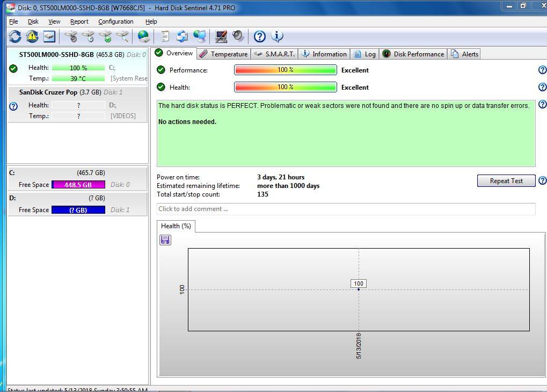Image resolution: width=547 pixels, height=392 pixels.
Task: Switch to the Temperature tab
Action: (x=224, y=54)
